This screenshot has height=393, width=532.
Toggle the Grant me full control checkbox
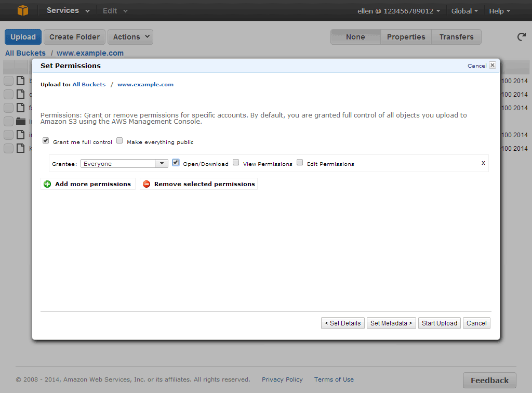[x=46, y=141]
